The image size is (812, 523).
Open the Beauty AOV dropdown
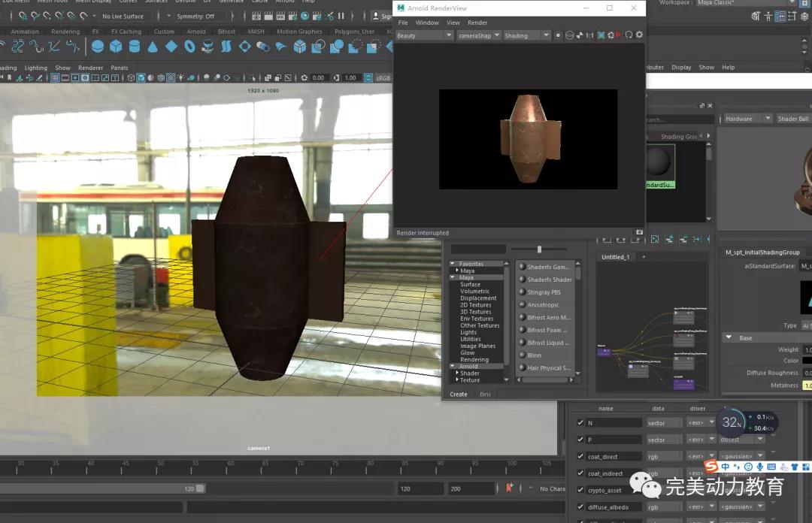tap(424, 35)
